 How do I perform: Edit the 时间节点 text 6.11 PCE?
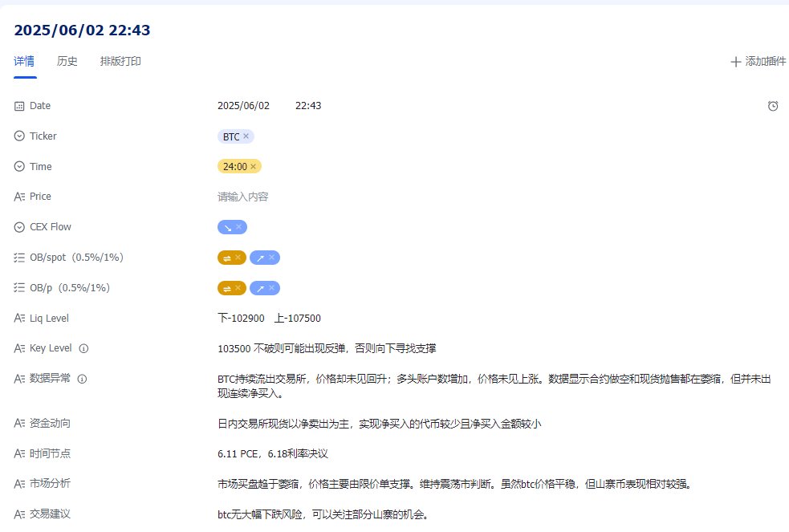click(x=273, y=454)
